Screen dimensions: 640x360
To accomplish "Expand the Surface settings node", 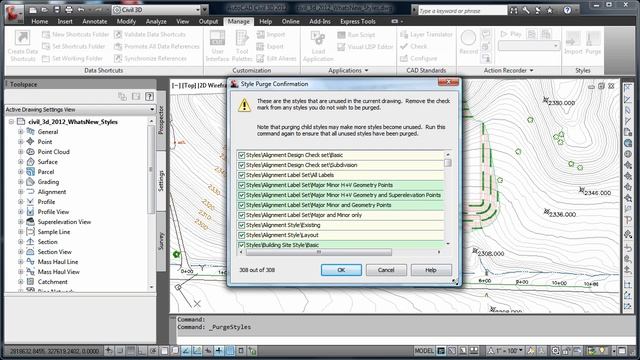I will (20, 162).
